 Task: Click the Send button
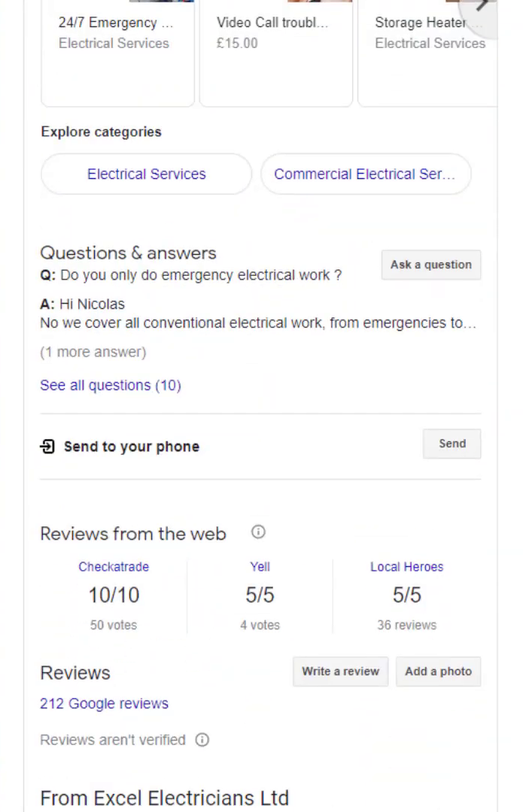point(452,444)
